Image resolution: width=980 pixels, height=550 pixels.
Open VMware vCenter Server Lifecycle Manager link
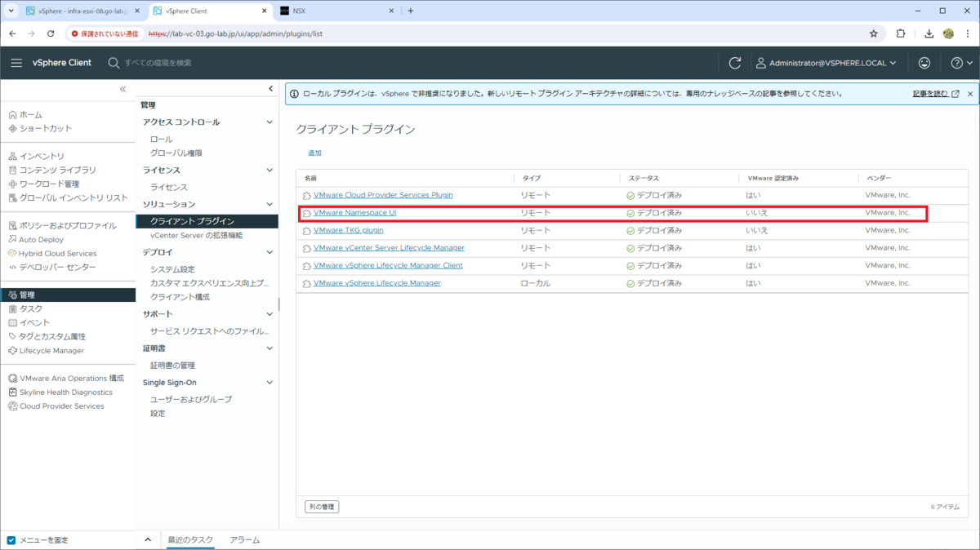(389, 248)
